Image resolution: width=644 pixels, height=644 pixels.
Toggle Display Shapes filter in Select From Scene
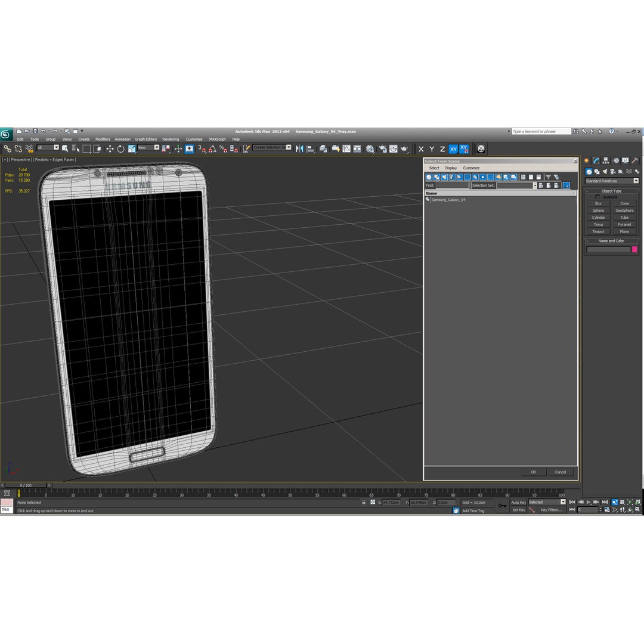coord(436,177)
